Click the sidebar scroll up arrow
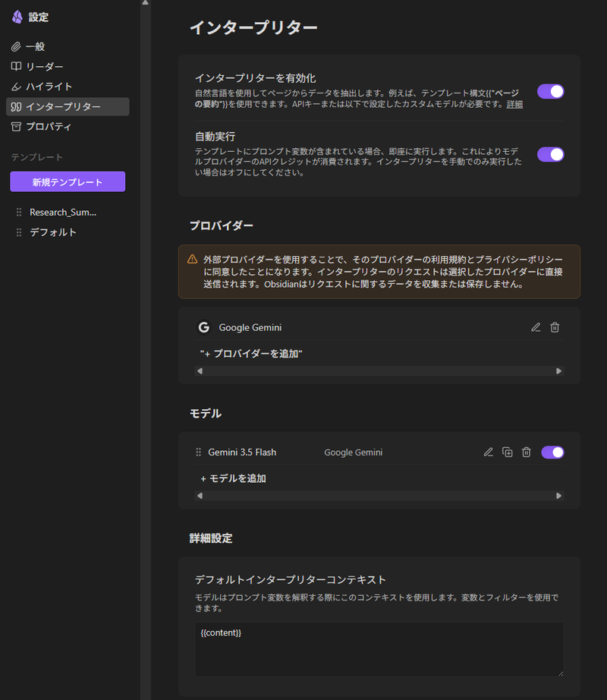The width and height of the screenshot is (607, 700). click(x=146, y=3)
